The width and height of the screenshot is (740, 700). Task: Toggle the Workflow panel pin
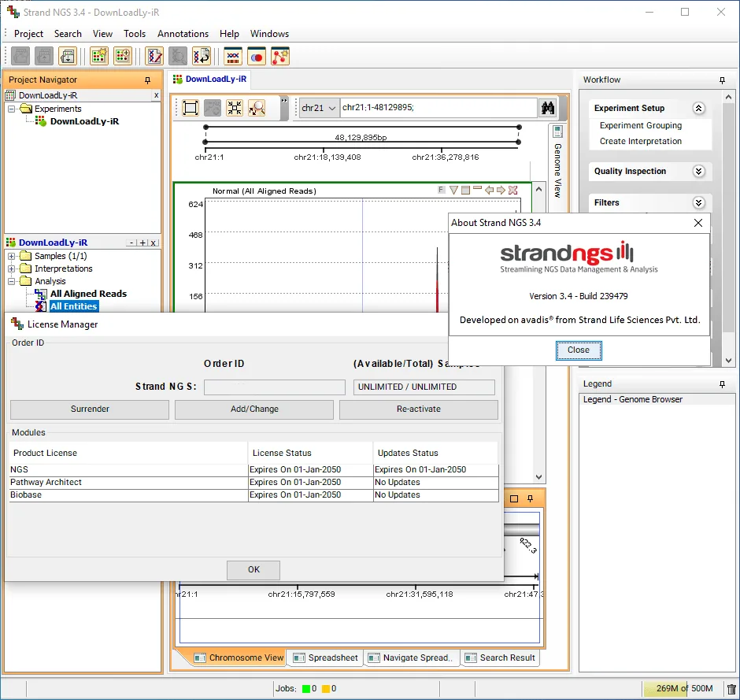pyautogui.click(x=722, y=80)
